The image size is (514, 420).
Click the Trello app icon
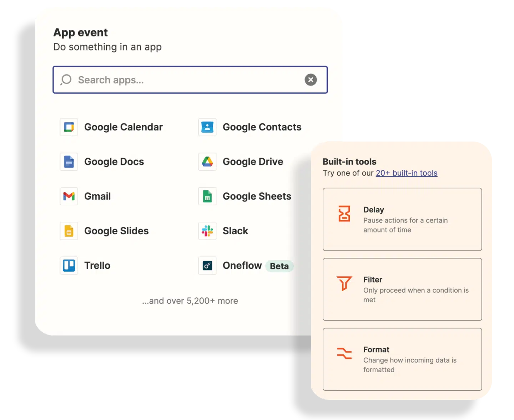[x=69, y=265]
